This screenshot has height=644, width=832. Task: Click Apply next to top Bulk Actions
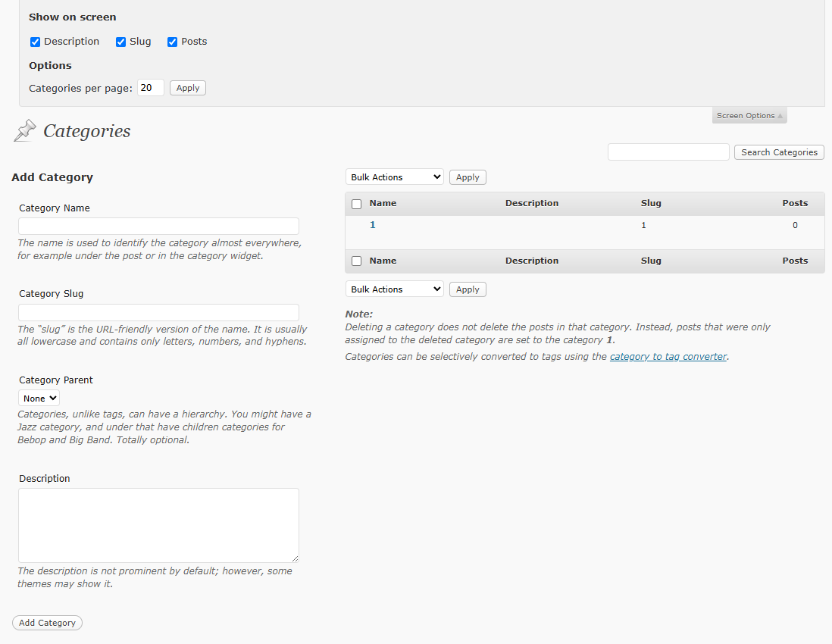468,177
